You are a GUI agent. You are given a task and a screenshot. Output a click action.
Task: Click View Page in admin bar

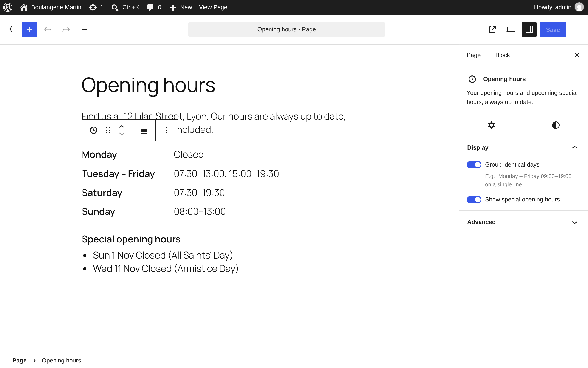[x=213, y=7]
